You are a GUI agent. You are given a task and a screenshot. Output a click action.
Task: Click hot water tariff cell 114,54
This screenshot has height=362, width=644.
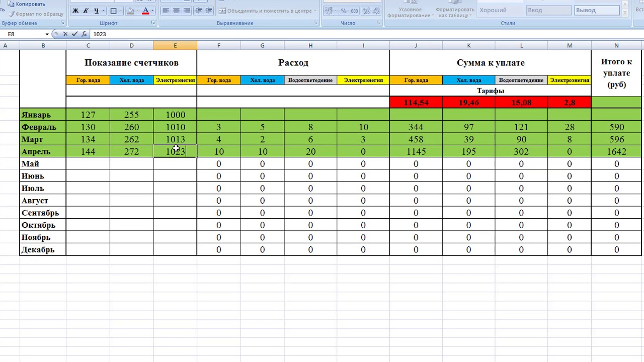click(416, 103)
